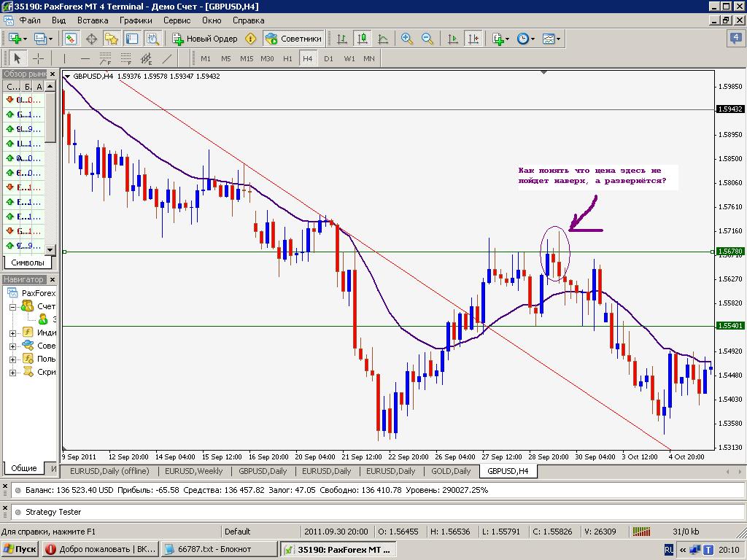
Task: Switch timeframe to M1
Action: pyautogui.click(x=205, y=58)
